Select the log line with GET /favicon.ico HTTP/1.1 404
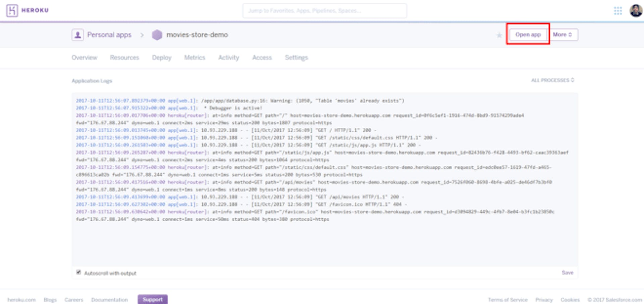The height and width of the screenshot is (304, 644). pos(241,204)
